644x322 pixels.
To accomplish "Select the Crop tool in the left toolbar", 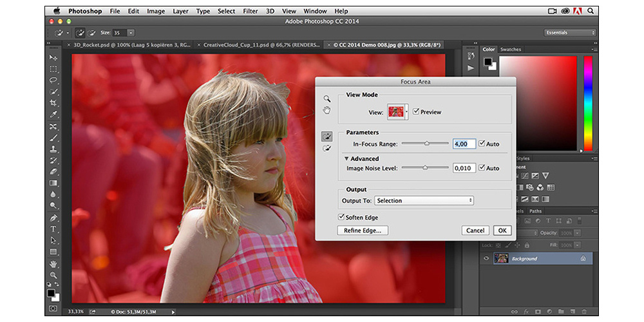I will 53,103.
